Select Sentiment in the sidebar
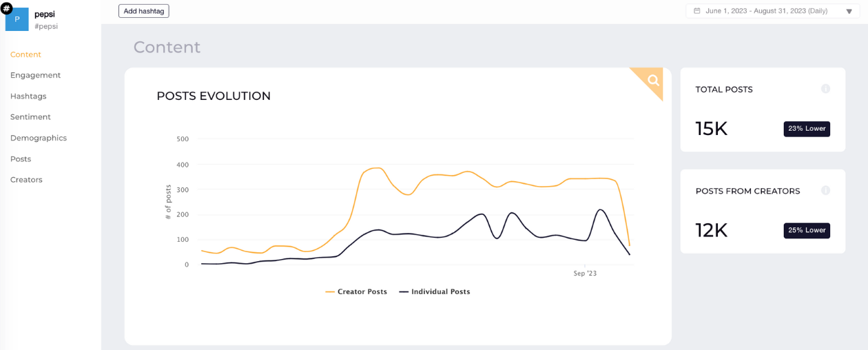 (30, 117)
